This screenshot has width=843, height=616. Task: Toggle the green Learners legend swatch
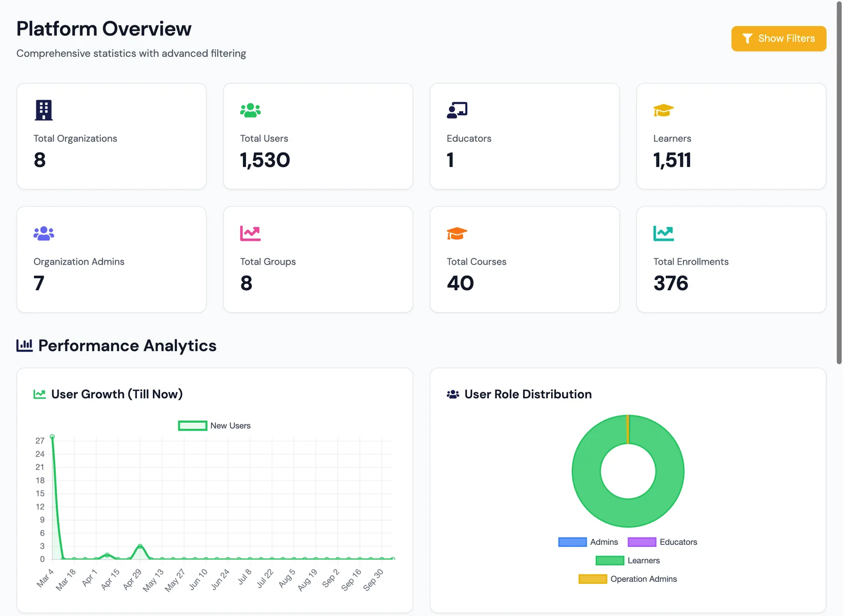pos(610,561)
